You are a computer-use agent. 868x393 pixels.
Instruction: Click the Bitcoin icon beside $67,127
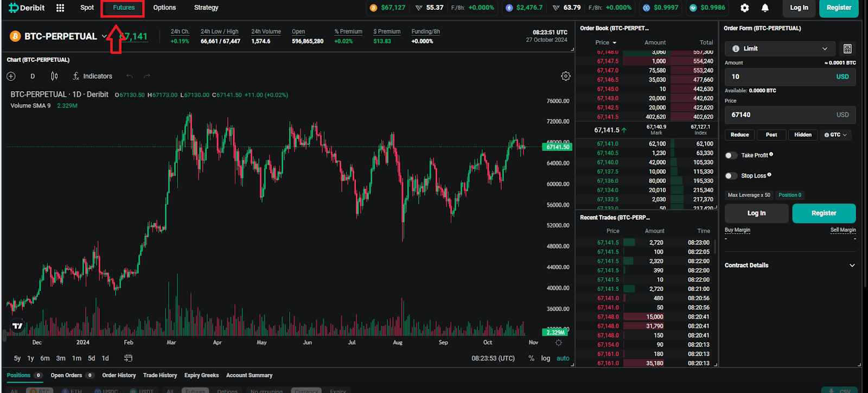373,8
